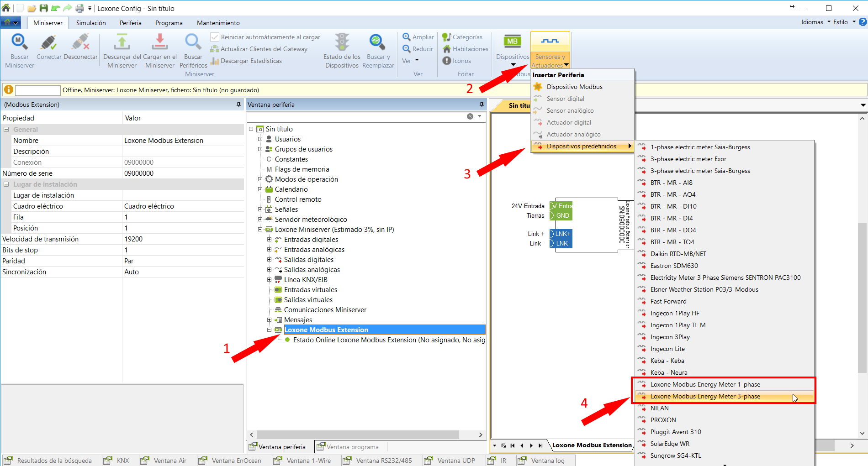The height and width of the screenshot is (466, 868).
Task: Expand the Entradas digitales tree node
Action: tap(270, 240)
